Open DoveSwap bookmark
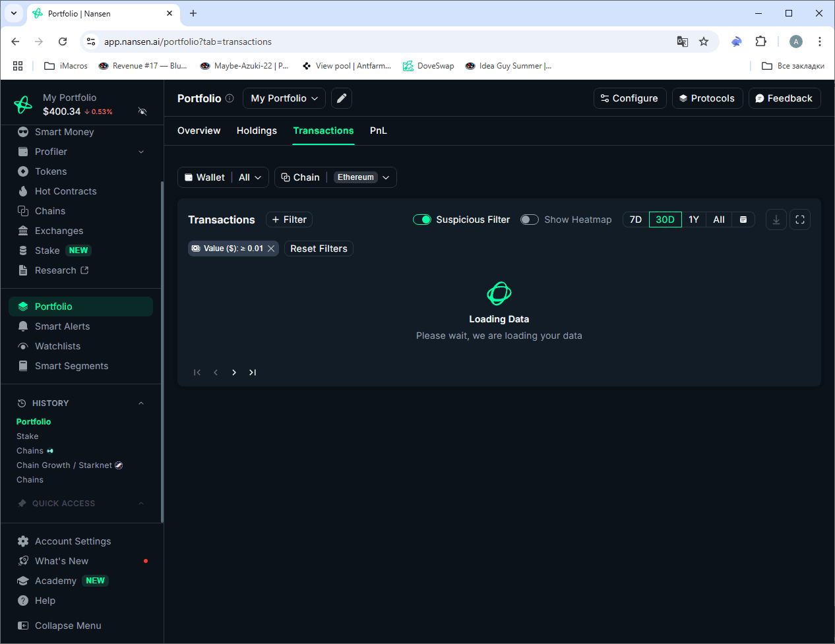 coord(429,66)
